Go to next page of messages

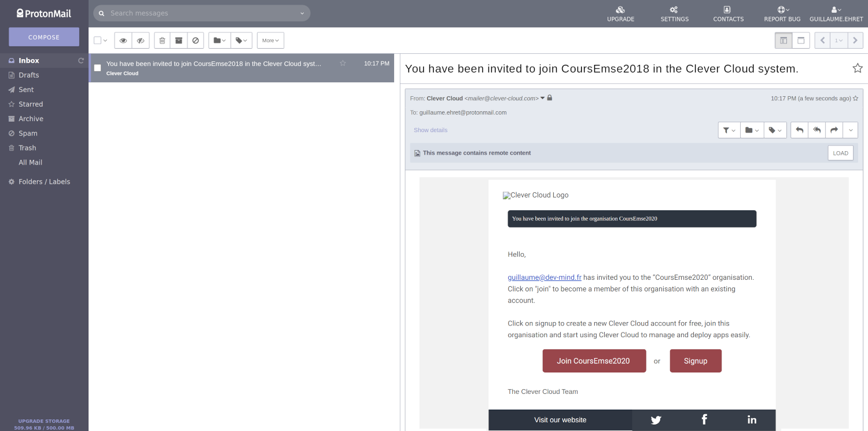click(855, 41)
